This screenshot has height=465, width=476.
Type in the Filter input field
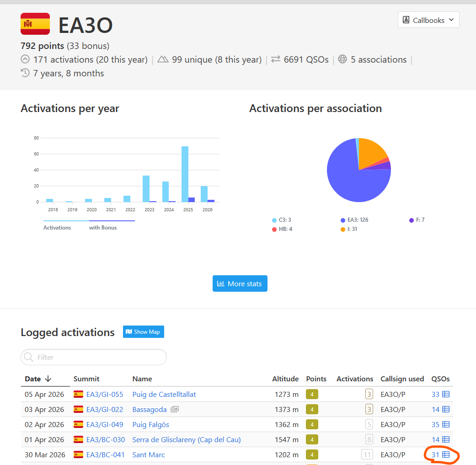[94, 357]
